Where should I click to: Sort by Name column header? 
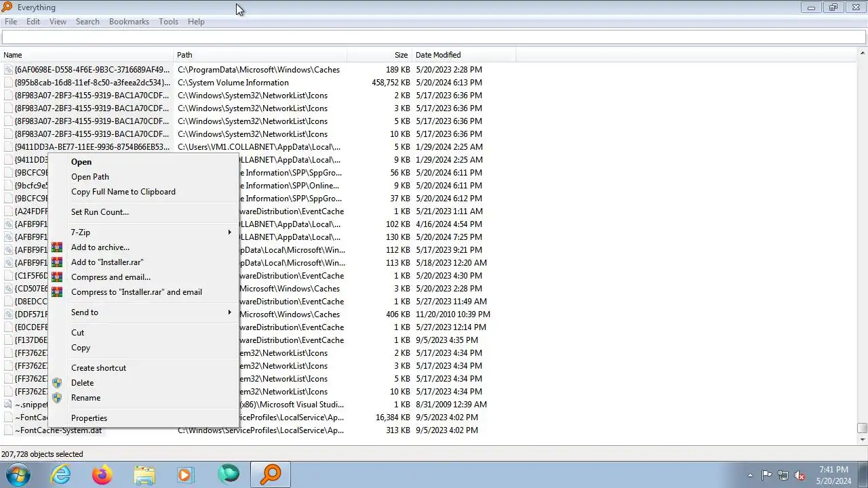tap(87, 55)
